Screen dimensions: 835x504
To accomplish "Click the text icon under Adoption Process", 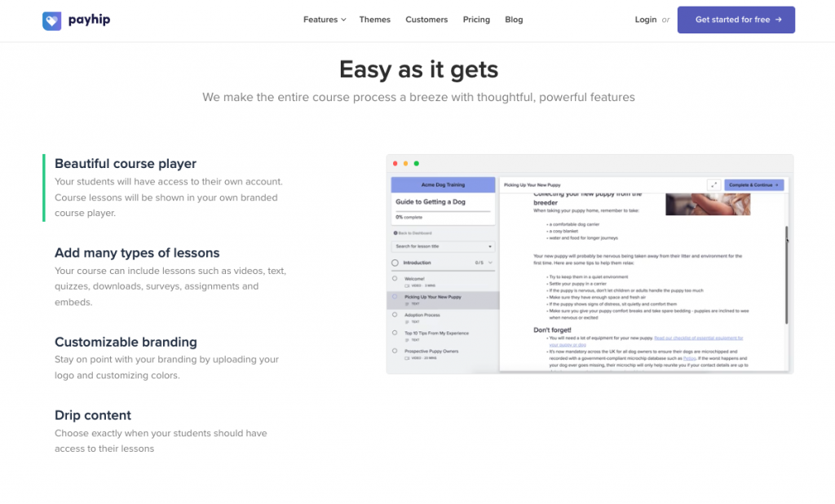I will [407, 321].
